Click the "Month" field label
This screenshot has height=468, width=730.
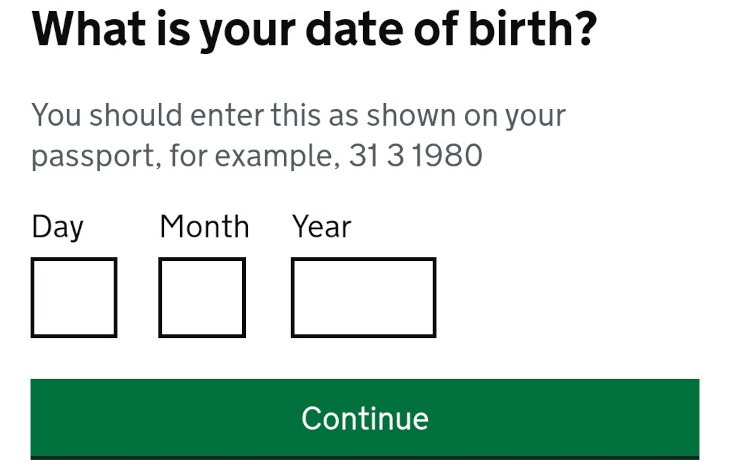[204, 227]
